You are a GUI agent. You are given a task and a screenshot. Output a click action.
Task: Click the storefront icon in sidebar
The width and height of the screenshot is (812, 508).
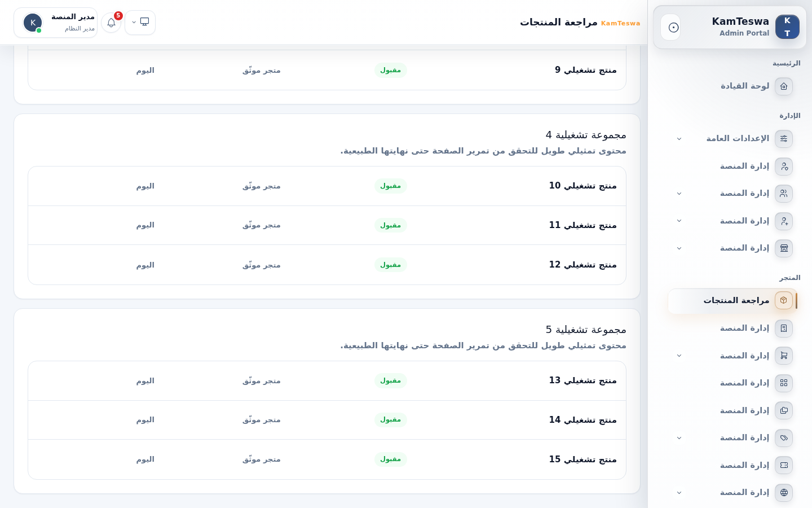pos(784,248)
